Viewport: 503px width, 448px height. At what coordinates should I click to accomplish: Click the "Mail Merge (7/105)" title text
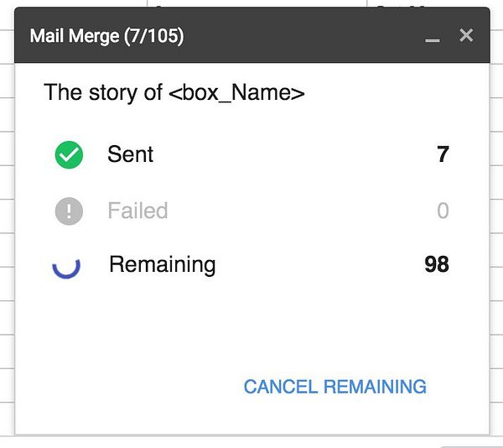pyautogui.click(x=106, y=36)
